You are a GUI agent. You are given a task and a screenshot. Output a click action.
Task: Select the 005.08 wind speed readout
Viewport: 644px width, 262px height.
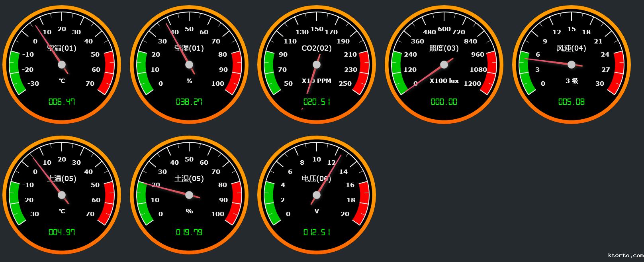point(572,102)
